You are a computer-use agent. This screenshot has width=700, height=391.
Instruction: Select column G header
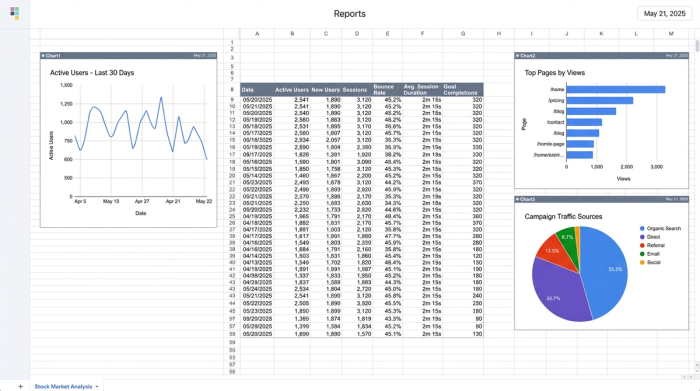(x=463, y=33)
